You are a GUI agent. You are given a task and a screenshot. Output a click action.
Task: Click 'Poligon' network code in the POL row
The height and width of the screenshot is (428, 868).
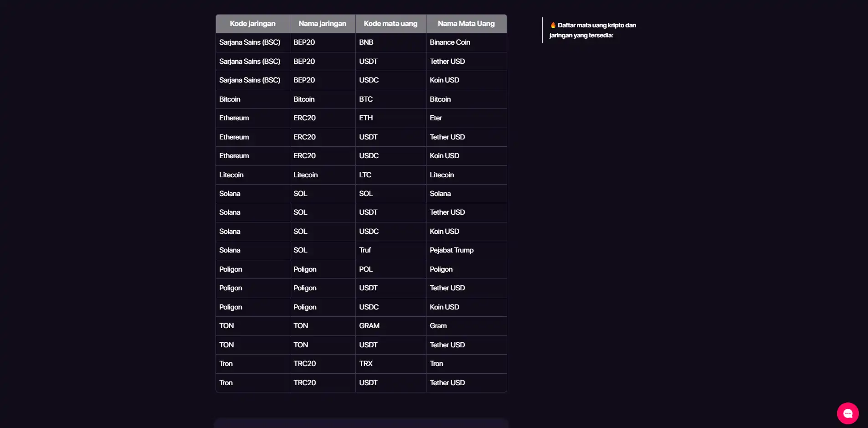252,269
